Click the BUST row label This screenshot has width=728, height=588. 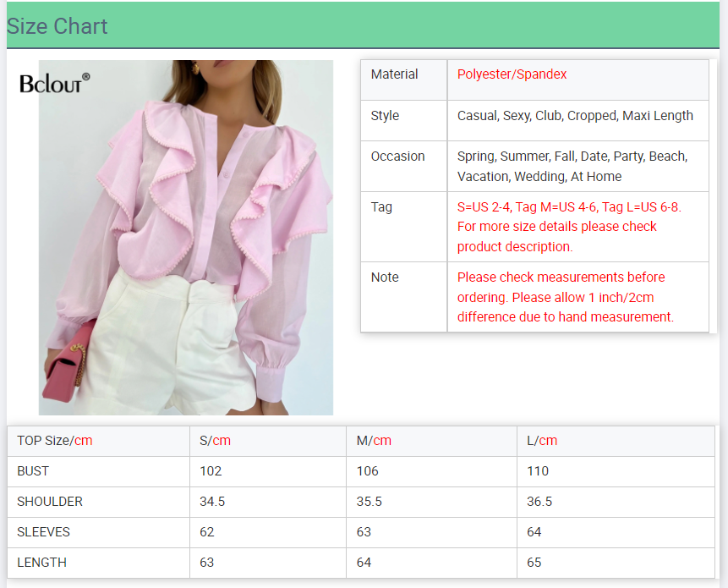click(x=33, y=471)
